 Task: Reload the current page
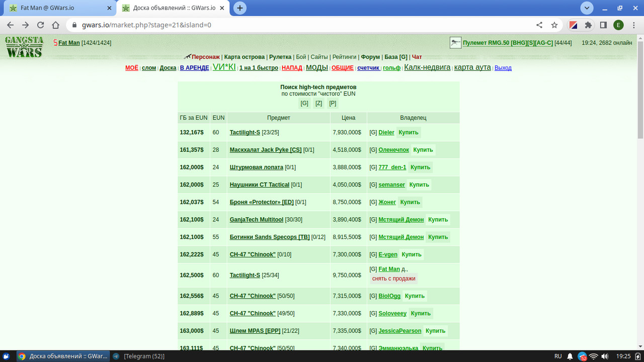point(41,25)
